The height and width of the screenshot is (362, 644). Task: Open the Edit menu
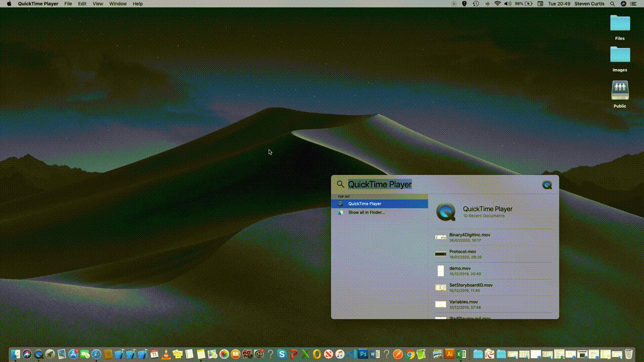82,4
